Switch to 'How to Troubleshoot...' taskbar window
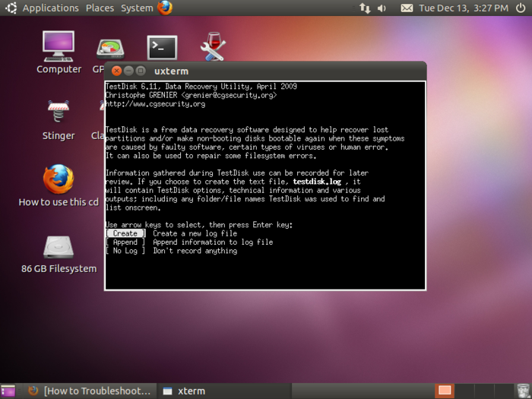Image resolution: width=532 pixels, height=399 pixels. click(x=90, y=391)
